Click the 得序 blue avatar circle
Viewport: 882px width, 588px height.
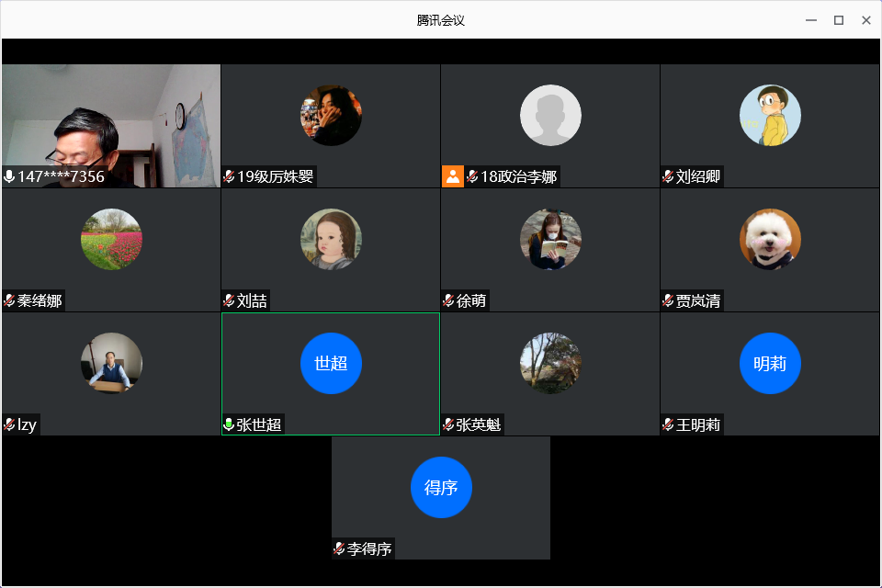tap(441, 487)
